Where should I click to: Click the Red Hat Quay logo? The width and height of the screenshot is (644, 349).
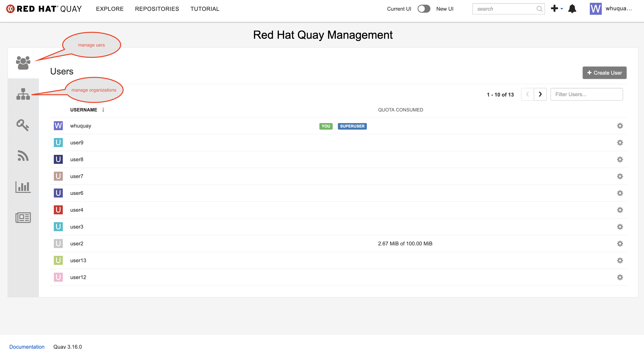[x=44, y=9]
